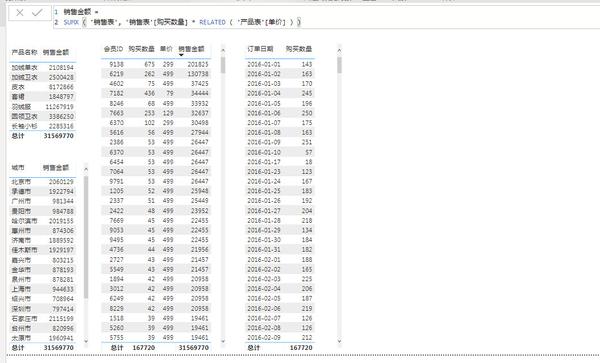600x363 pixels.
Task: Select the 北京市 city cell
Action: (x=21, y=182)
